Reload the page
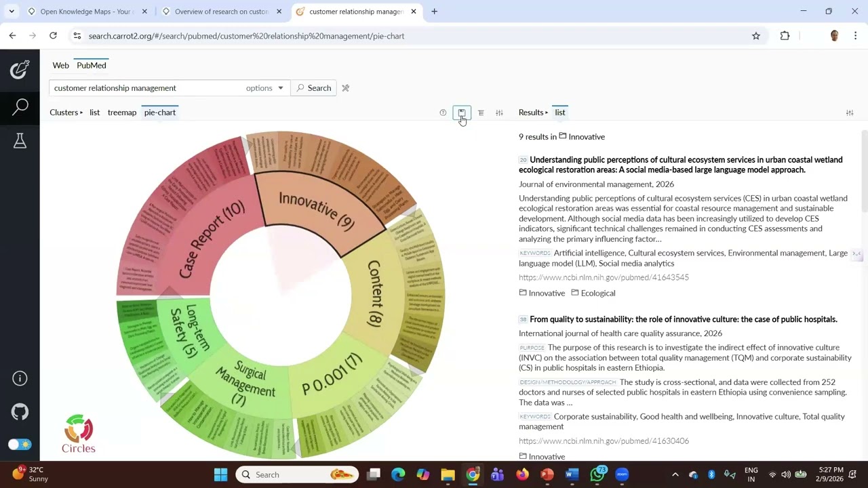868x488 pixels. point(53,36)
